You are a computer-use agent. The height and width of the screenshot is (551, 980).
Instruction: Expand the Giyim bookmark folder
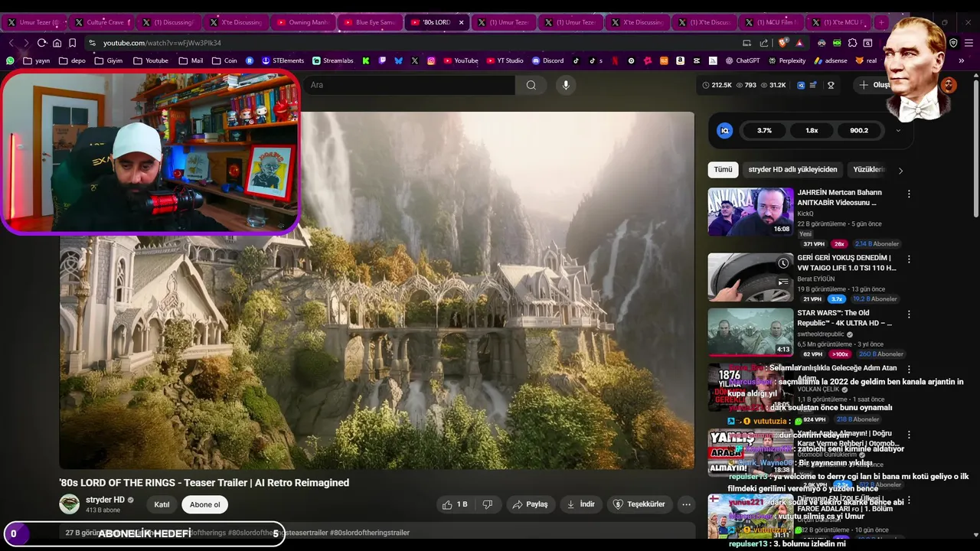pos(108,60)
